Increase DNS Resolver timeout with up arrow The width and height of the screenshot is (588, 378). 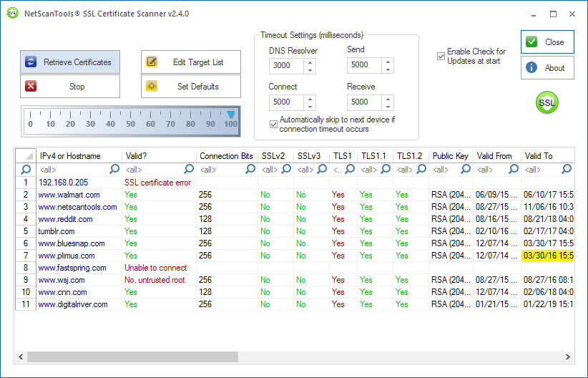pyautogui.click(x=310, y=62)
